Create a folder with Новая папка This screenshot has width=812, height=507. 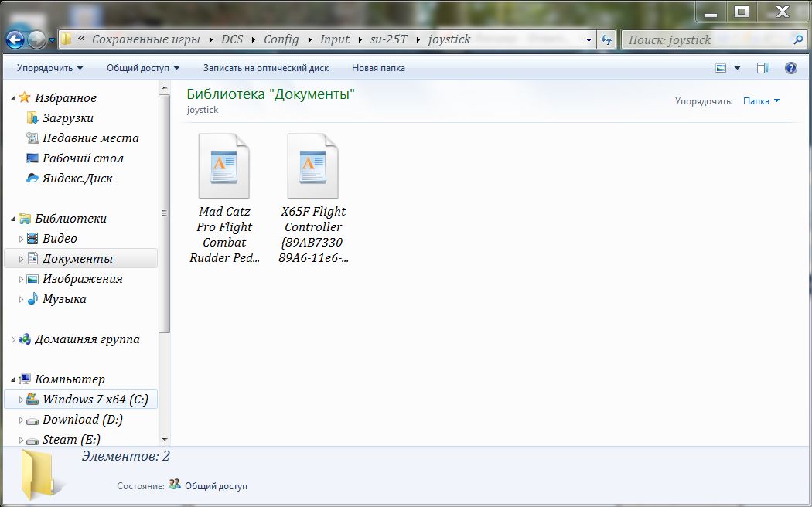(x=379, y=68)
